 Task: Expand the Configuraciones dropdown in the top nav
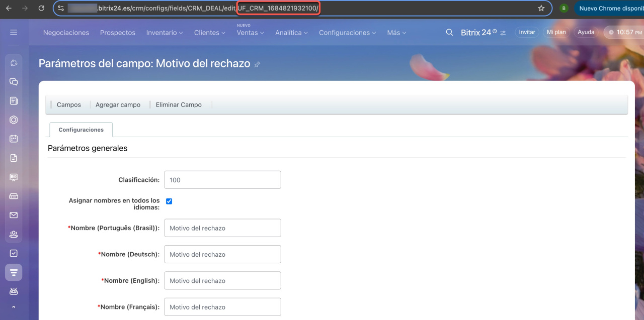click(x=347, y=33)
